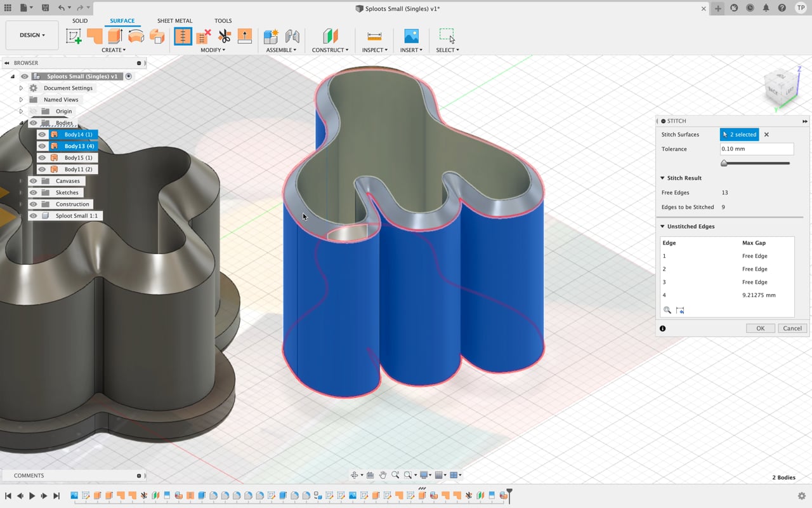Collapse the Unstitched Edges section

tap(662, 227)
